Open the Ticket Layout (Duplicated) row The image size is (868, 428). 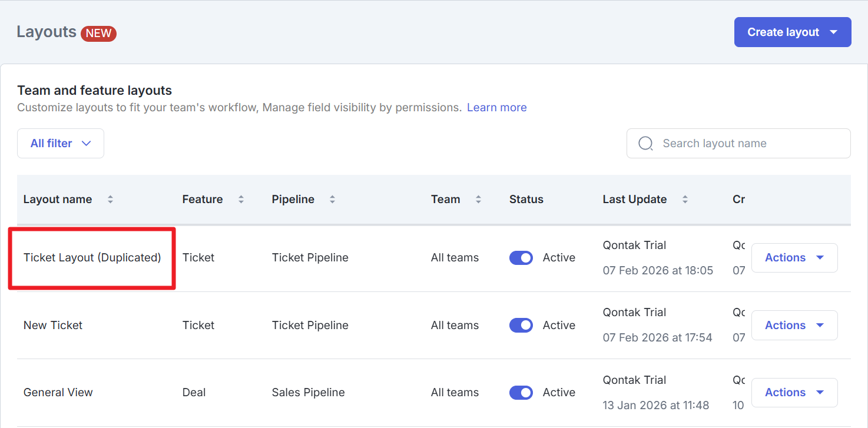(x=92, y=258)
